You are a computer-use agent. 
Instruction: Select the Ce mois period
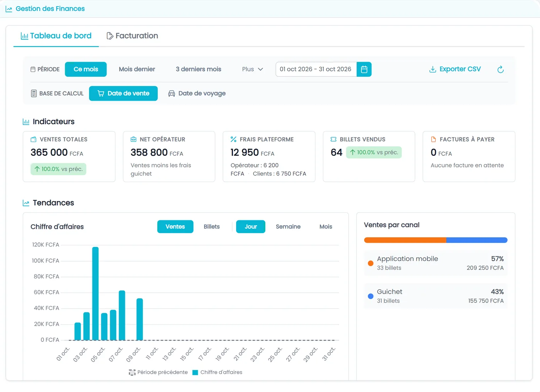pos(86,69)
